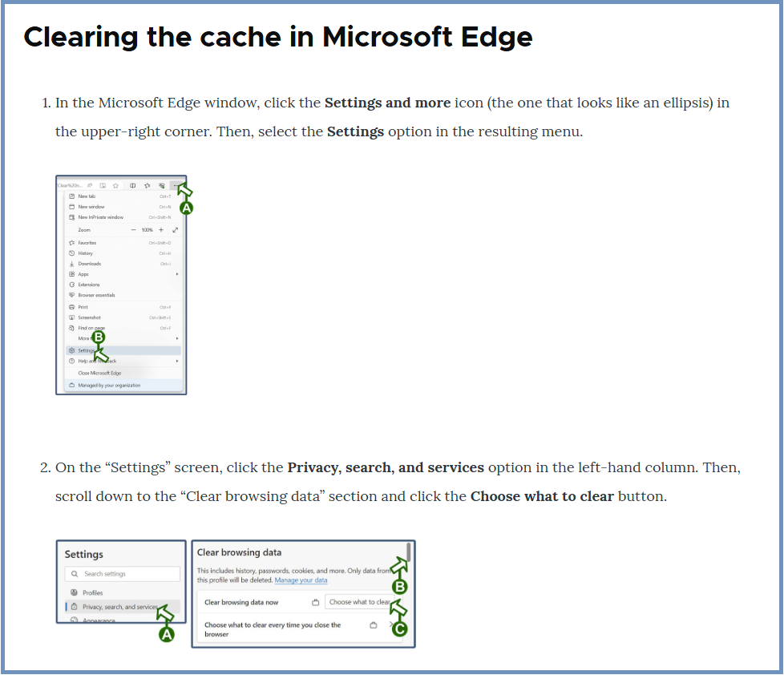Click the full screen arrows icon beside zoom

pos(176,230)
